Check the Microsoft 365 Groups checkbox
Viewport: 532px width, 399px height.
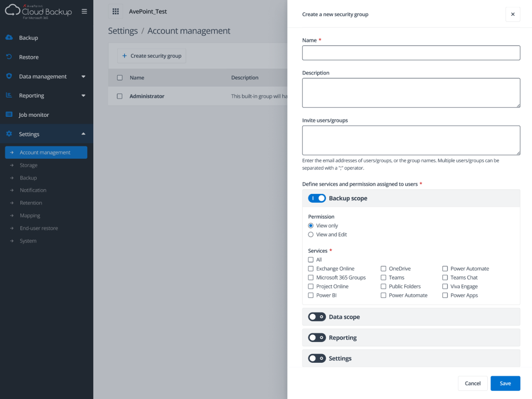tap(311, 277)
